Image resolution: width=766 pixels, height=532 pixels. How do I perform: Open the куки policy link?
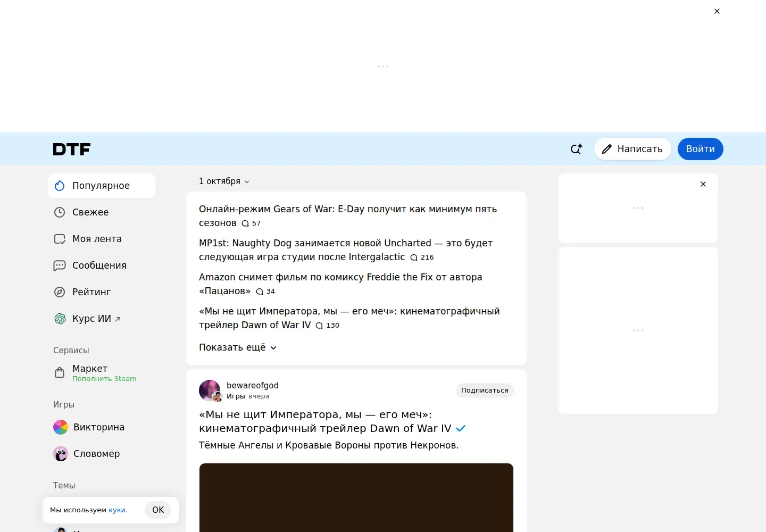click(x=117, y=510)
